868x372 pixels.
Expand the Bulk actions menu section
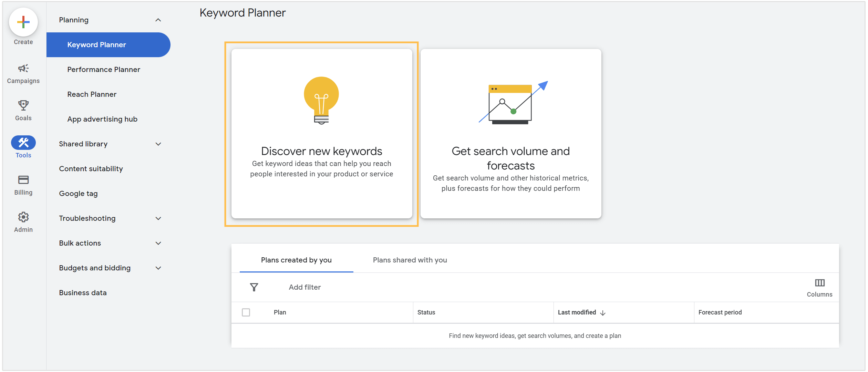[x=157, y=243]
